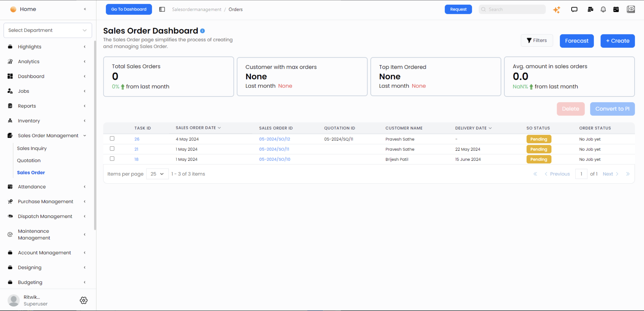Tick the checkbox for task 21

click(112, 149)
